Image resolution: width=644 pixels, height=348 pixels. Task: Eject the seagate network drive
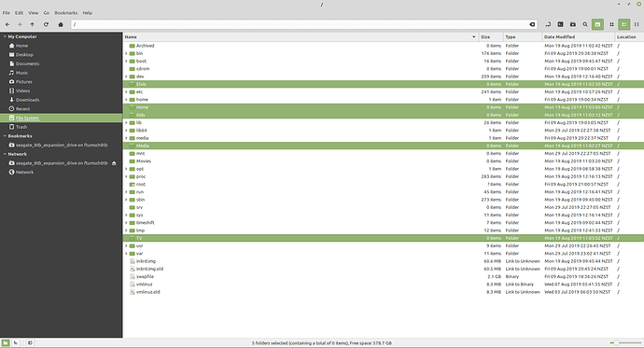point(114,163)
